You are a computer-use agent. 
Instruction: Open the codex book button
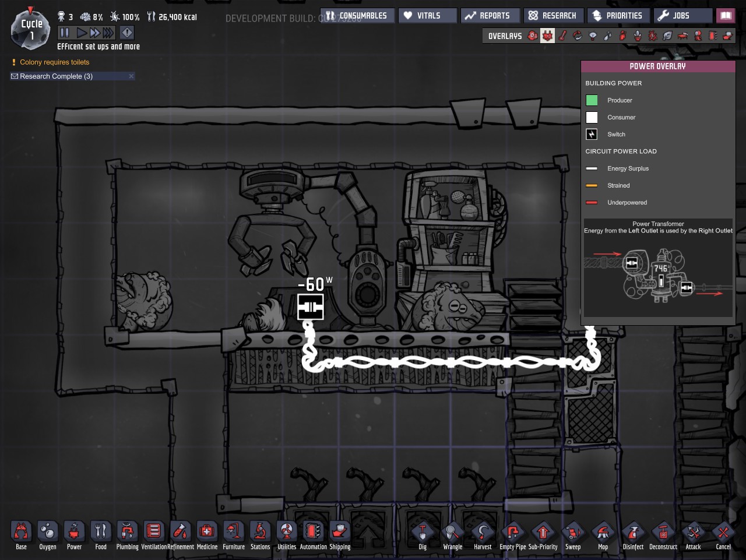pyautogui.click(x=726, y=16)
